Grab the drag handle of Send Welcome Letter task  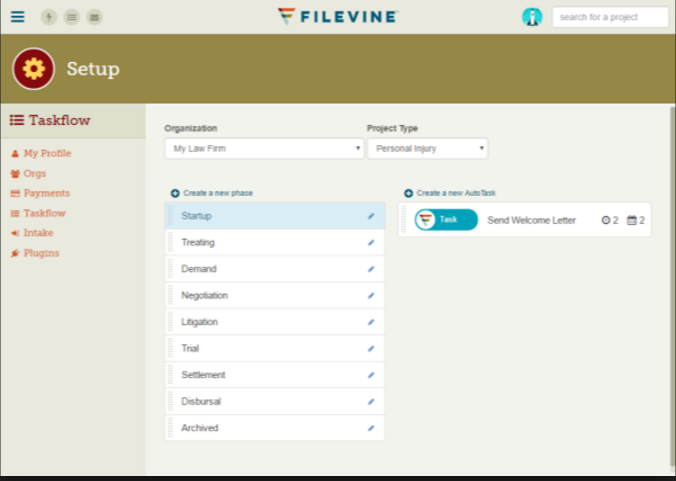[404, 219]
